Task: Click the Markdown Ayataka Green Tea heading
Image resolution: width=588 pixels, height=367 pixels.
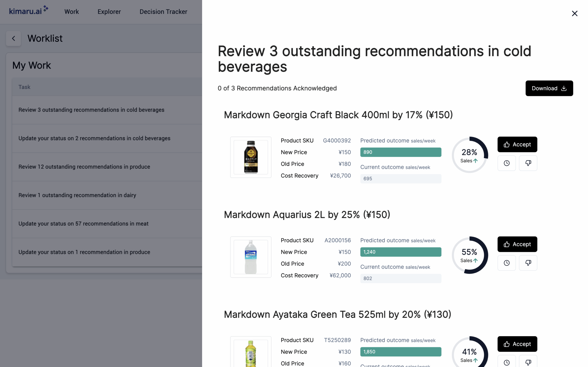Action: tap(337, 314)
